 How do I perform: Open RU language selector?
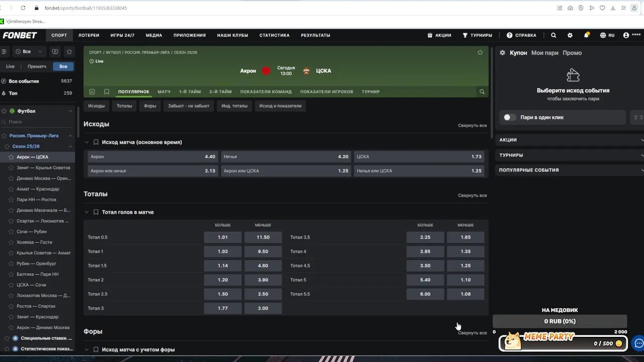607,35
